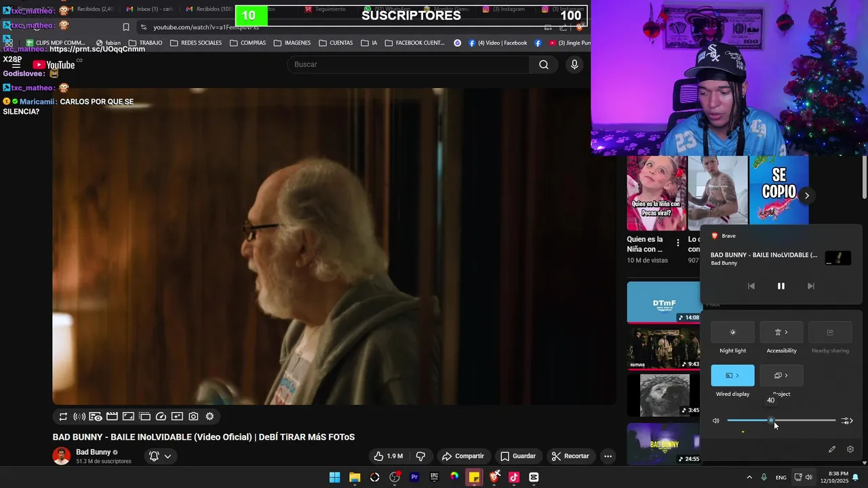
Task: Open sound output selector next to volume
Action: [x=847, y=421]
